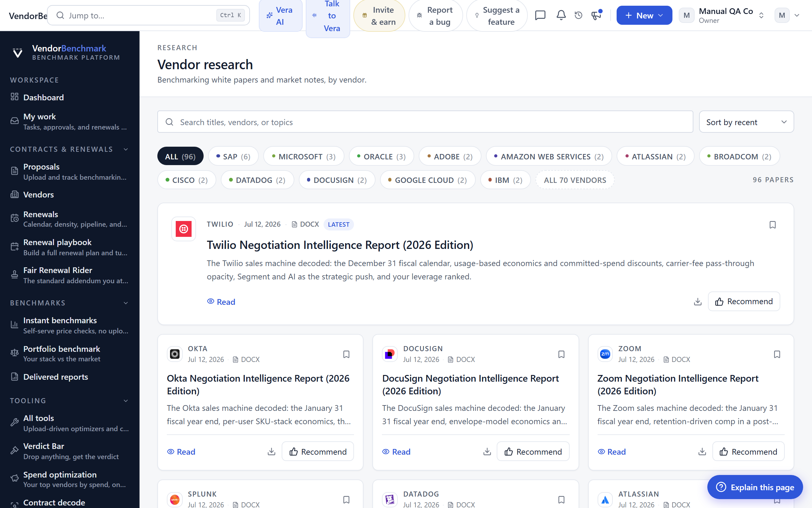Filter papers by Amazon Web Services
Screen dimensions: 812x508
(549, 157)
